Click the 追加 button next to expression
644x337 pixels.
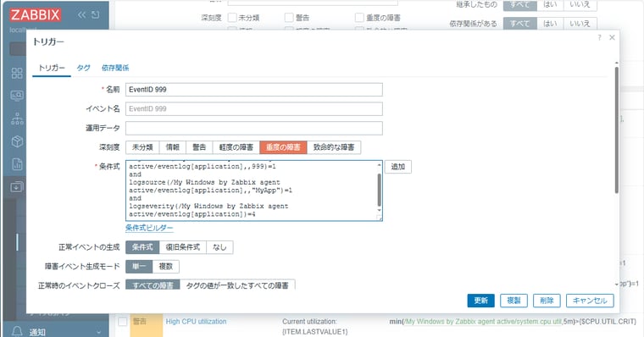pos(398,167)
